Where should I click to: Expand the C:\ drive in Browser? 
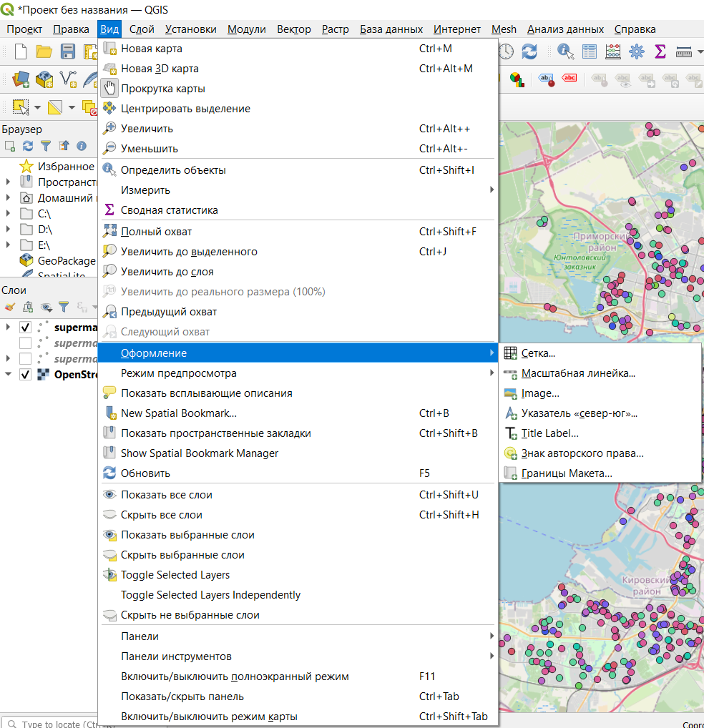[x=8, y=214]
